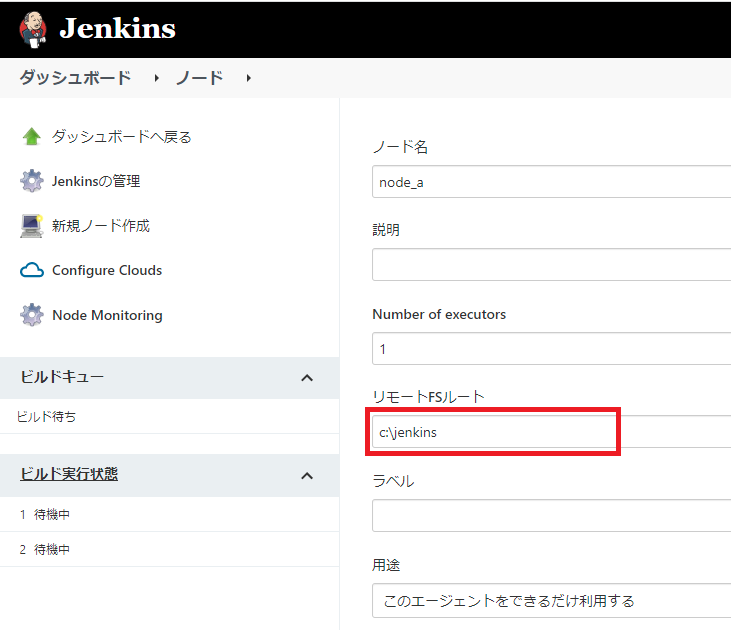The width and height of the screenshot is (731, 630).
Task: Open the ダッシュボード breadcrumb link
Action: pos(75,77)
